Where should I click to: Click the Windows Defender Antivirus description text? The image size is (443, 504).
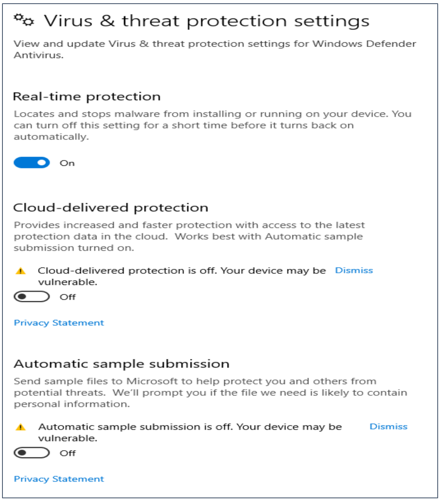[215, 49]
